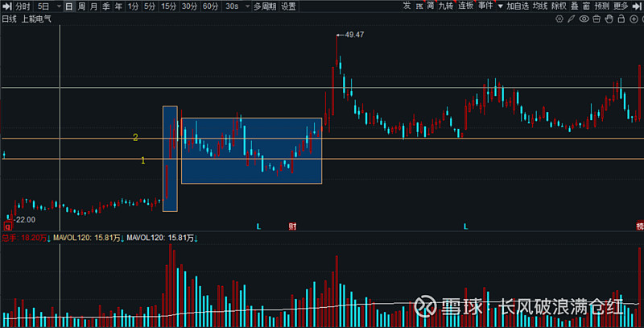Click 窗 window button
Image resolution: width=644 pixels, height=328 pixels.
coord(587,6)
